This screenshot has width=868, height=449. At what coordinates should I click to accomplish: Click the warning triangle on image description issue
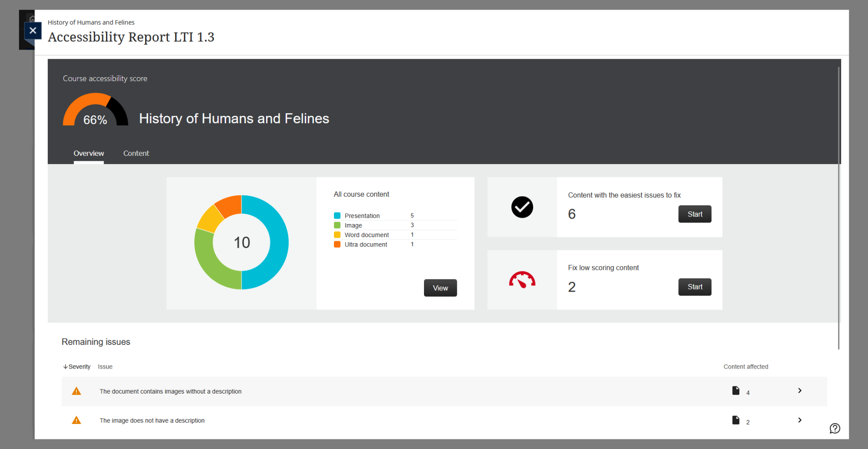coord(76,420)
